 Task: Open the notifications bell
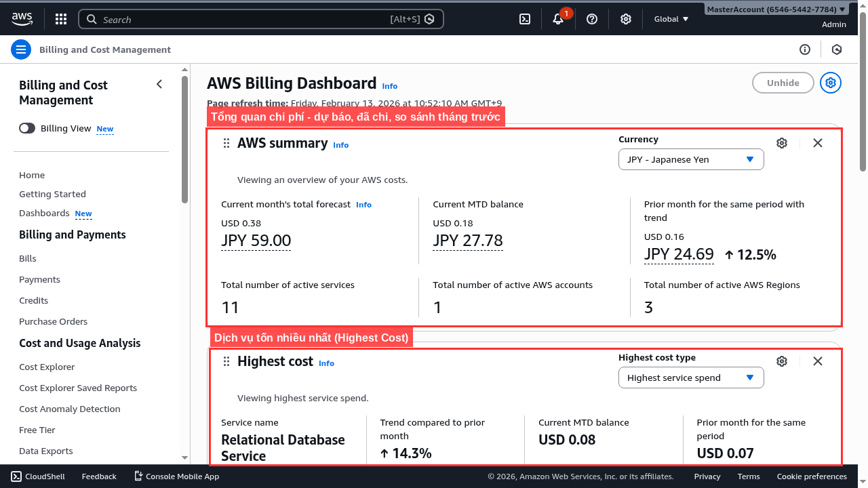[x=557, y=19]
